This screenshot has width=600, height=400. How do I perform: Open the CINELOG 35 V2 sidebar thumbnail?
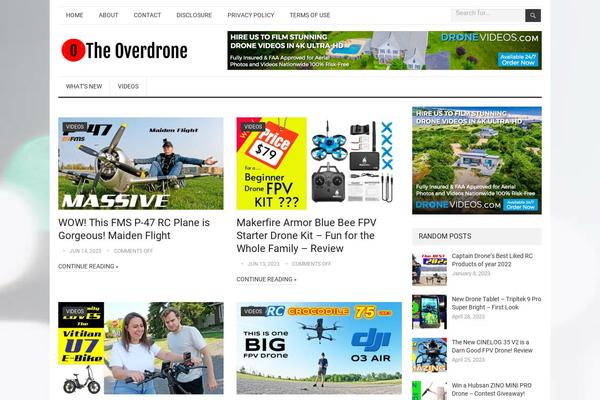pos(429,355)
